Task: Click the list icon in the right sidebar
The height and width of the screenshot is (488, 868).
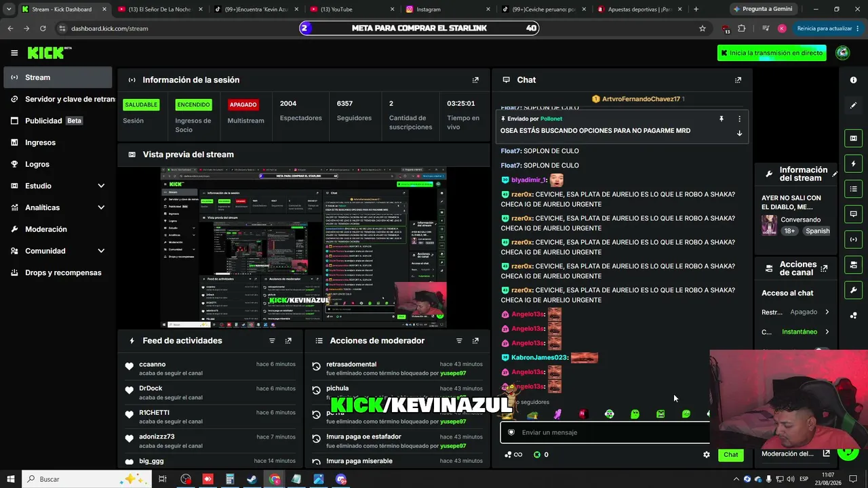Action: (x=853, y=189)
